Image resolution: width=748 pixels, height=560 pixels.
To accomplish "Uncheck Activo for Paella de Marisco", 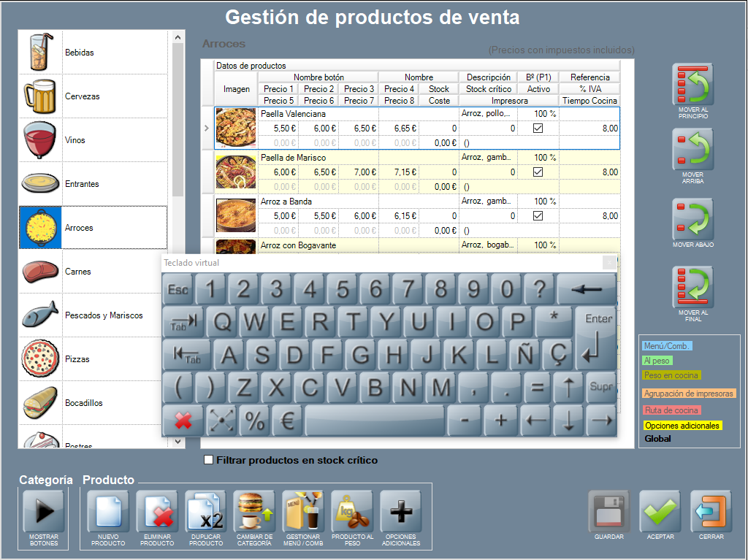I will tap(538, 172).
